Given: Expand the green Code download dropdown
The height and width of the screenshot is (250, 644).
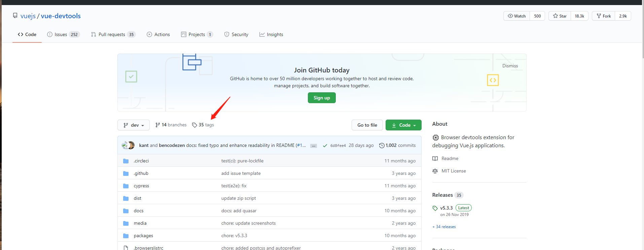Looking at the screenshot, I should pyautogui.click(x=403, y=125).
